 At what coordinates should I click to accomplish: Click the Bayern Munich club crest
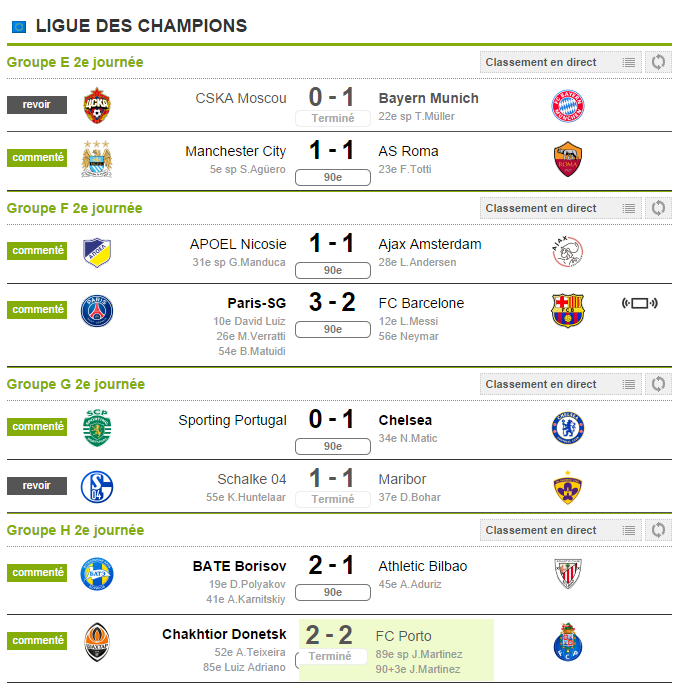point(568,105)
